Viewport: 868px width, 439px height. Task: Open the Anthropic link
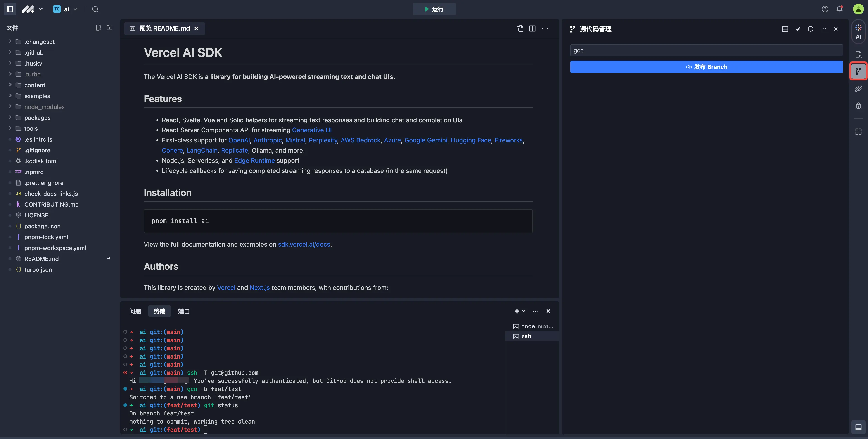point(268,140)
